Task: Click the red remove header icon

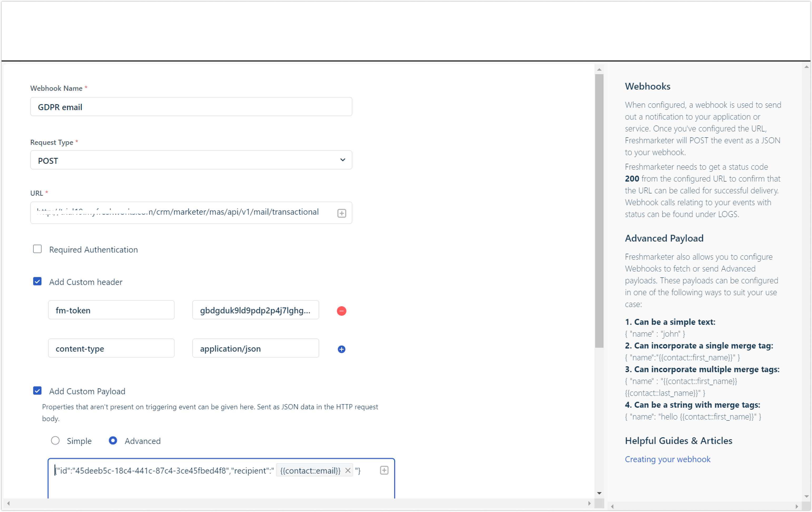Action: coord(341,311)
